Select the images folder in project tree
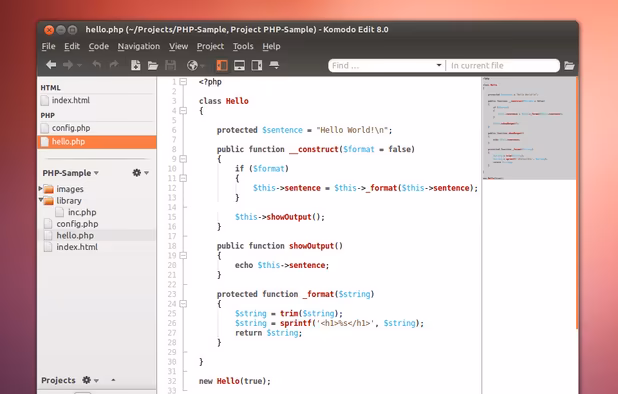The width and height of the screenshot is (618, 394). pos(70,189)
